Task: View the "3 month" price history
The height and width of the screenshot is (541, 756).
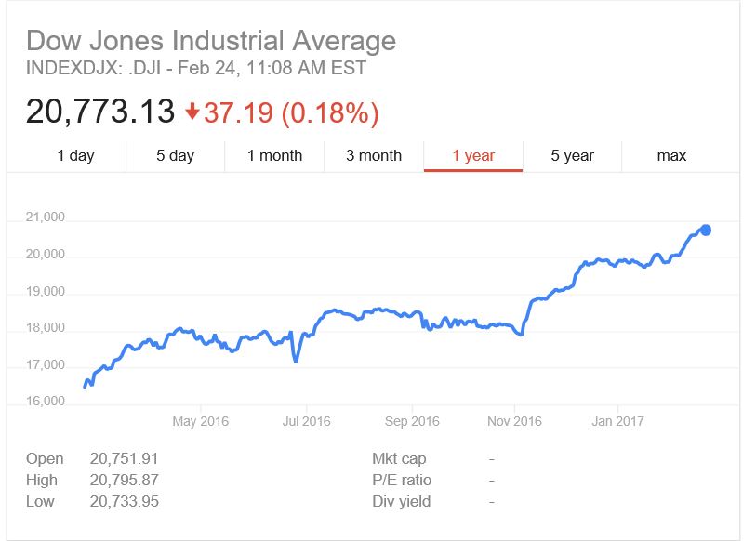Action: [374, 155]
